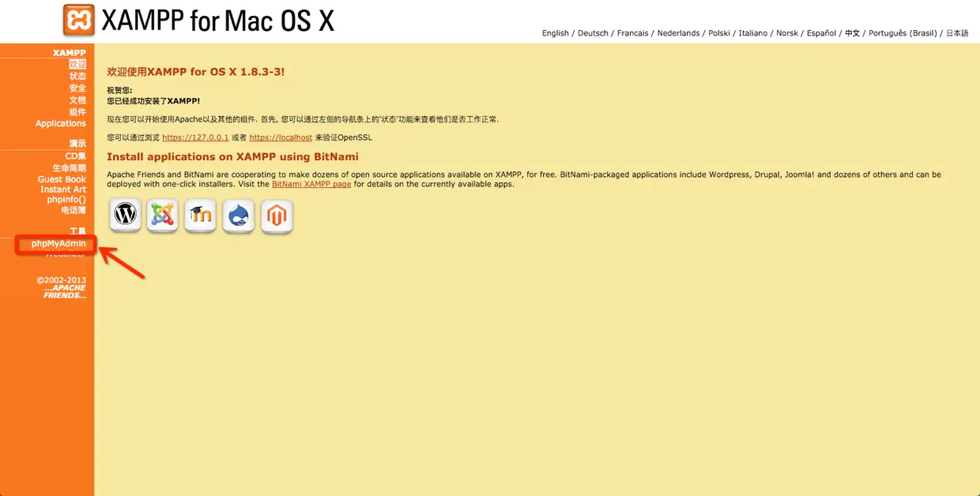
Task: Follow the https://localhost link
Action: click(281, 137)
